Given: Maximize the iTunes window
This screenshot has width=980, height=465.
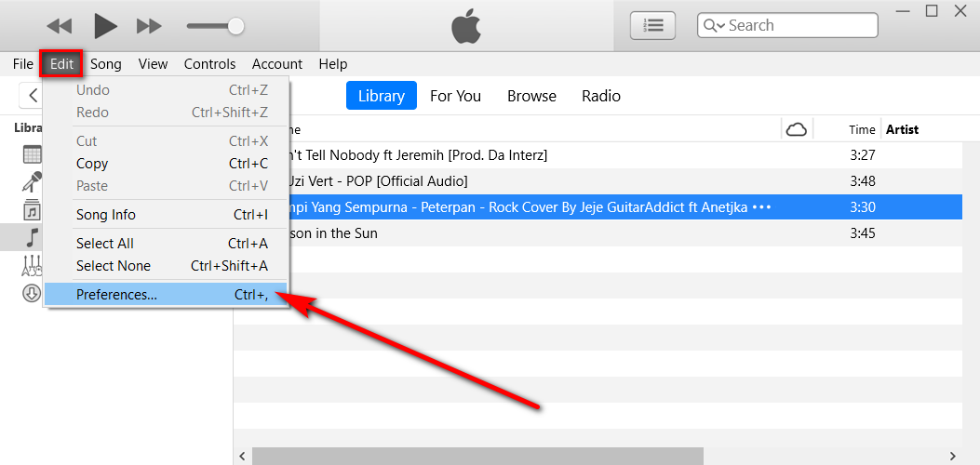Looking at the screenshot, I should (932, 10).
